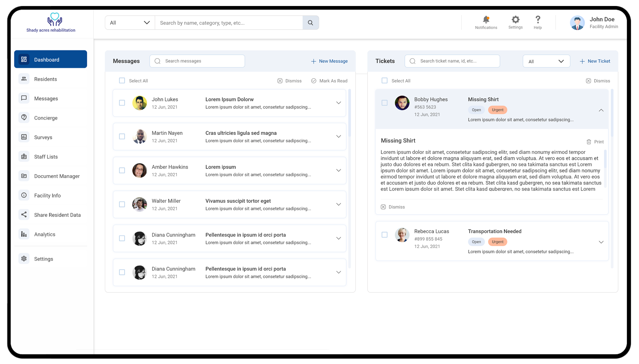The height and width of the screenshot is (364, 639).
Task: Dismiss the expanded Missing Shirt ticket
Action: [393, 207]
